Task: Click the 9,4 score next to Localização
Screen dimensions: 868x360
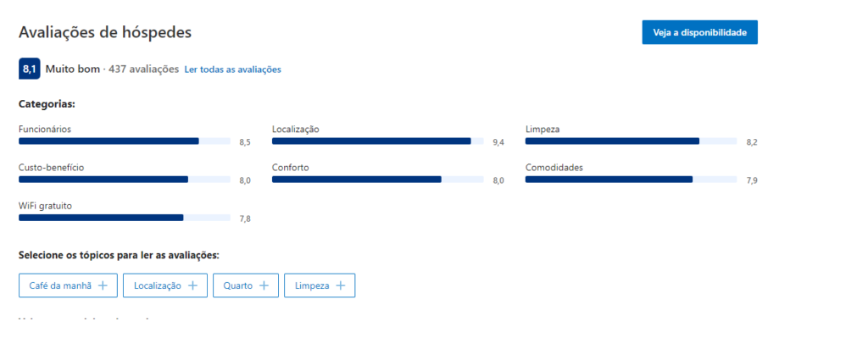Action: click(x=498, y=142)
